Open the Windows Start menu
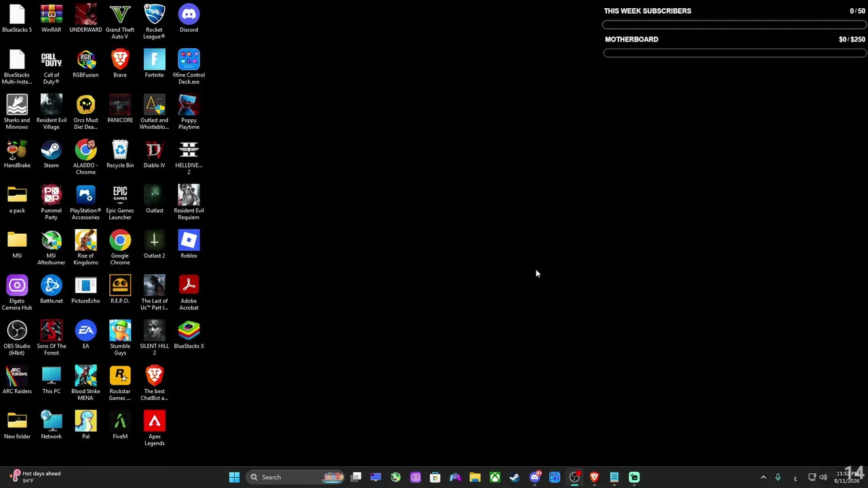Image resolution: width=868 pixels, height=488 pixels. click(234, 477)
